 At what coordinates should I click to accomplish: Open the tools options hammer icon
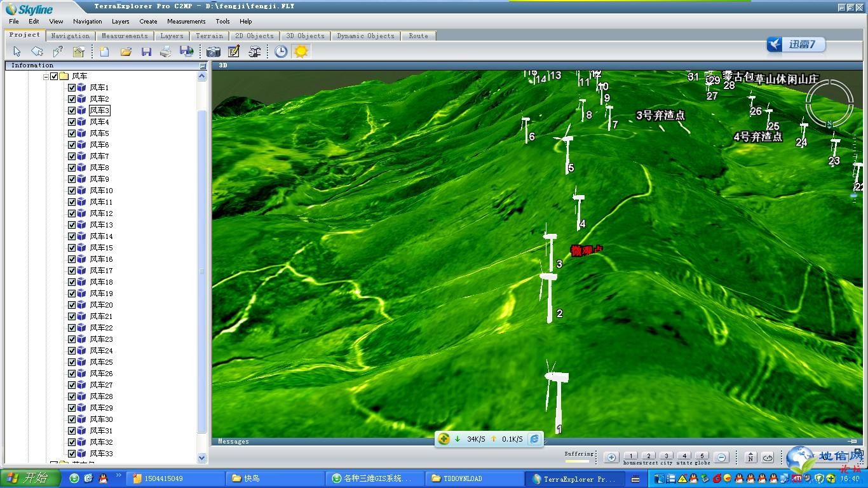254,51
